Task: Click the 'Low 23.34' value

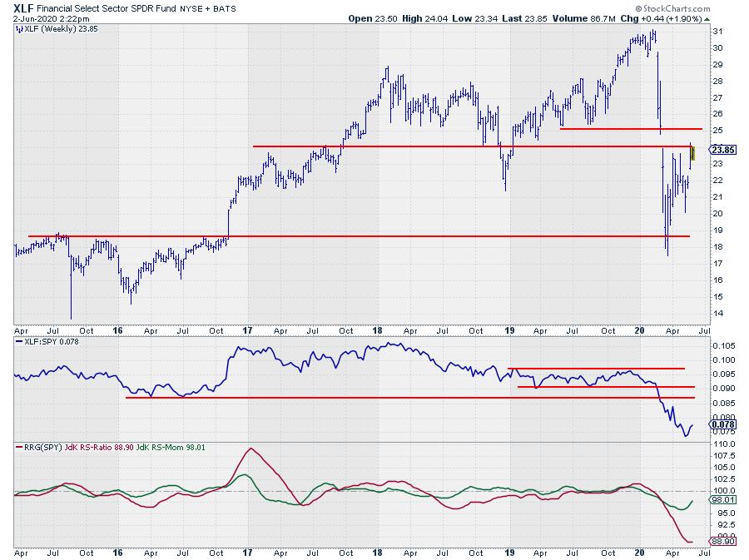Action: (x=475, y=18)
